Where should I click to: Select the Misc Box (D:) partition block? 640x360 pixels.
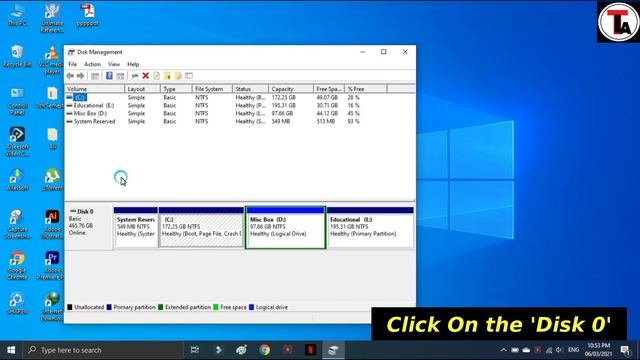285,227
